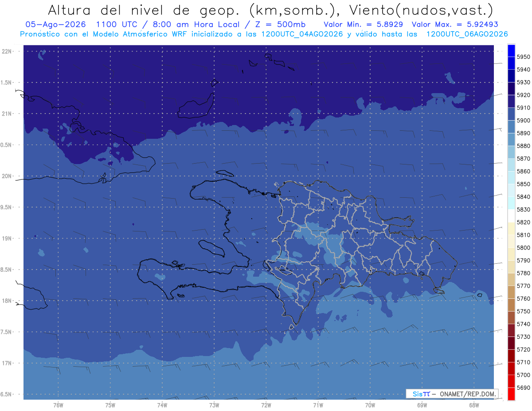Click the '5720' colorbar label
The height and width of the screenshot is (411, 532).
524,349
